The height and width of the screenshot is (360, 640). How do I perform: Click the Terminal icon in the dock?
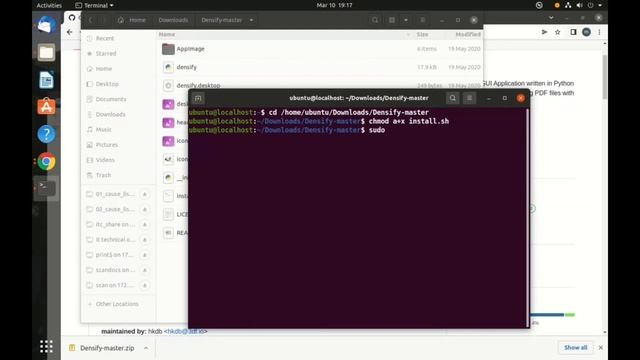pos(46,188)
